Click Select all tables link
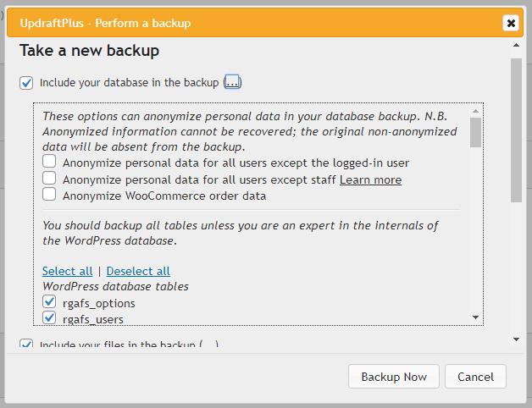Viewport: 532px width, 408px height. click(68, 271)
